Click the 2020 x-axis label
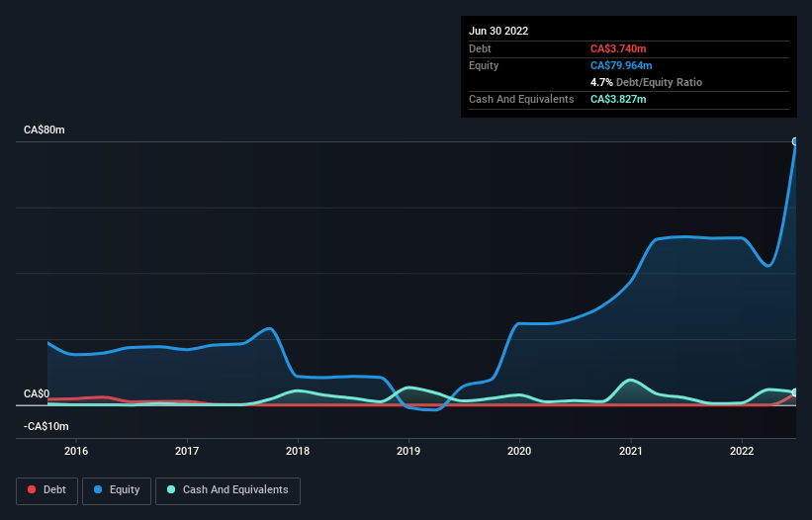 coord(519,451)
